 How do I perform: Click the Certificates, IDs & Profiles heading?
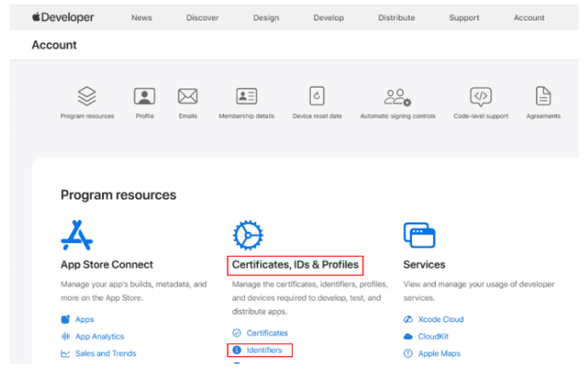pyautogui.click(x=295, y=264)
